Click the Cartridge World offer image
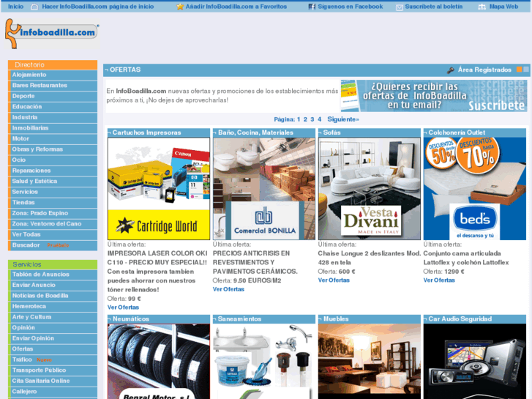This screenshot has height=399, width=532. click(x=159, y=188)
